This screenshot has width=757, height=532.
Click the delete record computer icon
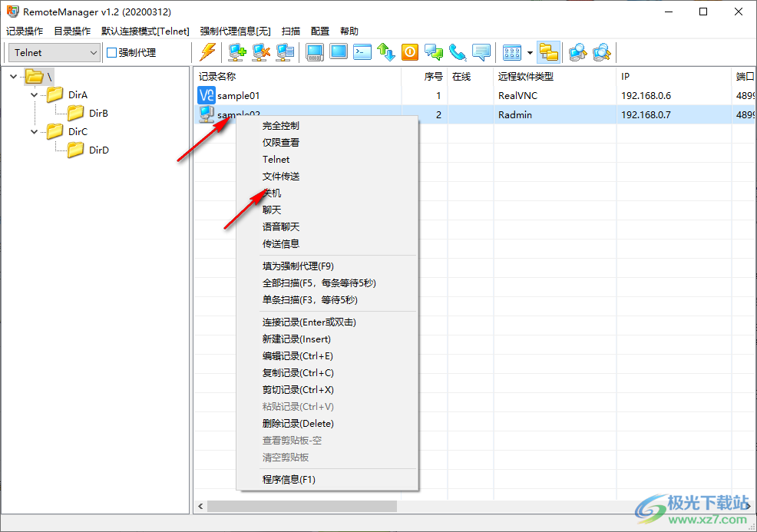[261, 52]
